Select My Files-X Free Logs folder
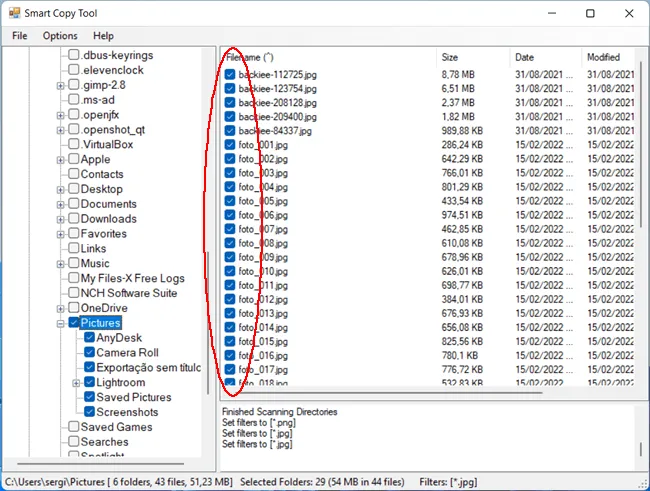 [x=133, y=278]
